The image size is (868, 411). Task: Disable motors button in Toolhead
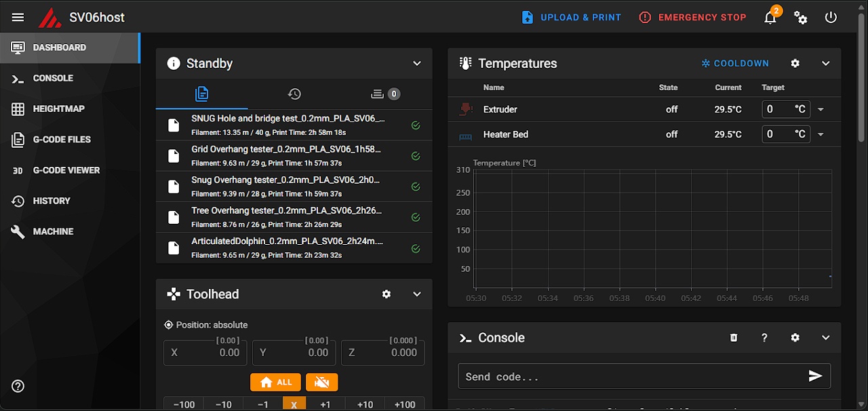click(x=321, y=383)
